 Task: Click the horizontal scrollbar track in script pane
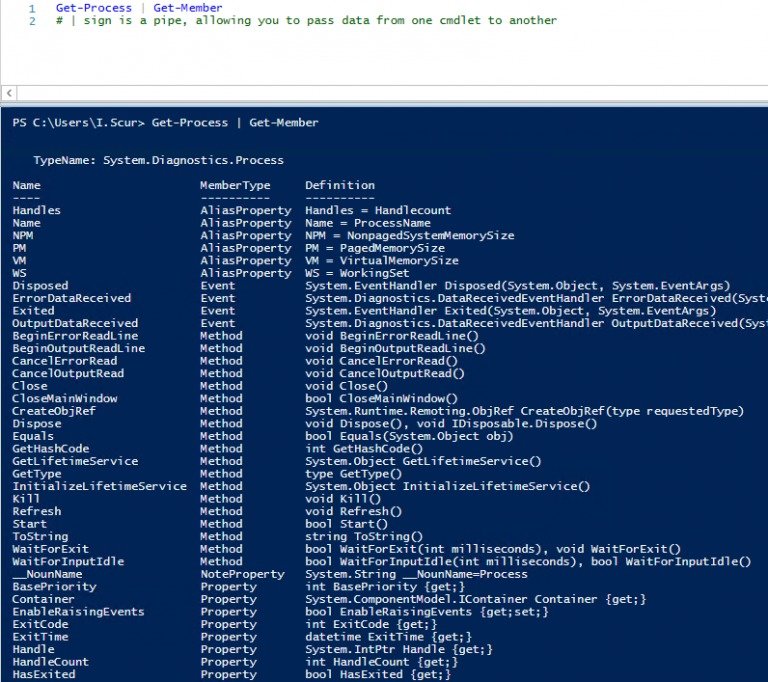pyautogui.click(x=392, y=92)
